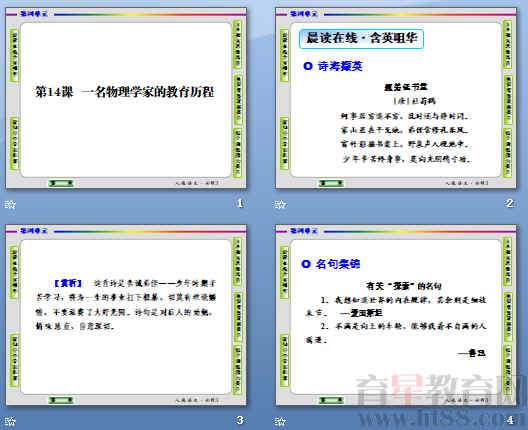
Task: Click the 鲁迅 attribution on slide 4
Action: [472, 353]
